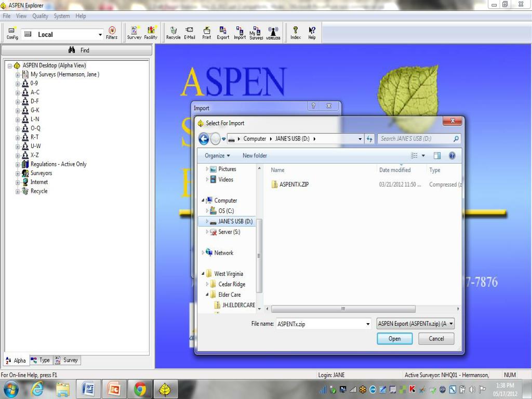Click the New folder button
The width and height of the screenshot is (532, 399).
(255, 156)
